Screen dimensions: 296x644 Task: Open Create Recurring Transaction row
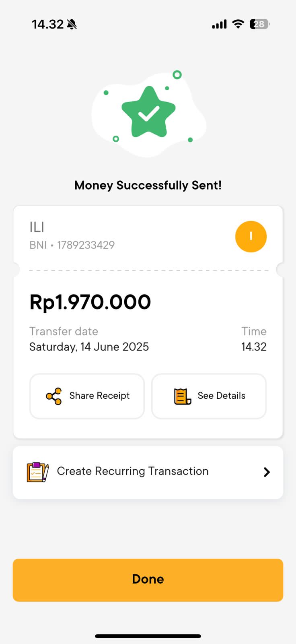coord(133,471)
